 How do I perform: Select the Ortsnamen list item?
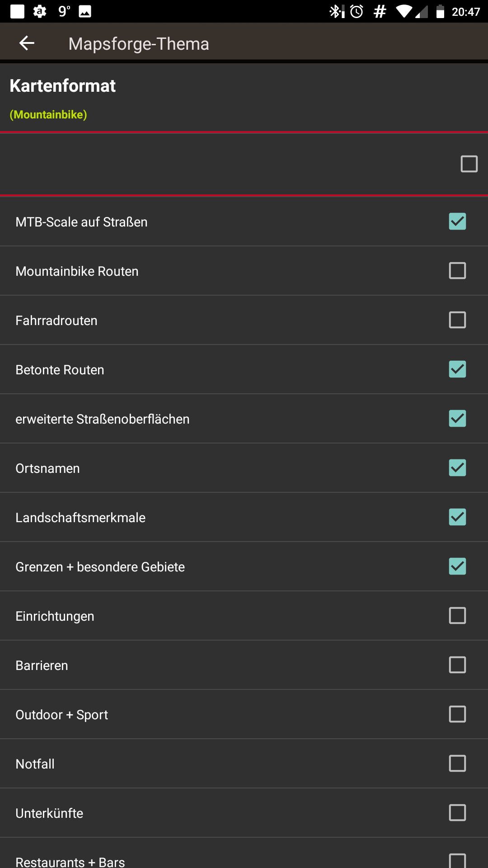(244, 468)
